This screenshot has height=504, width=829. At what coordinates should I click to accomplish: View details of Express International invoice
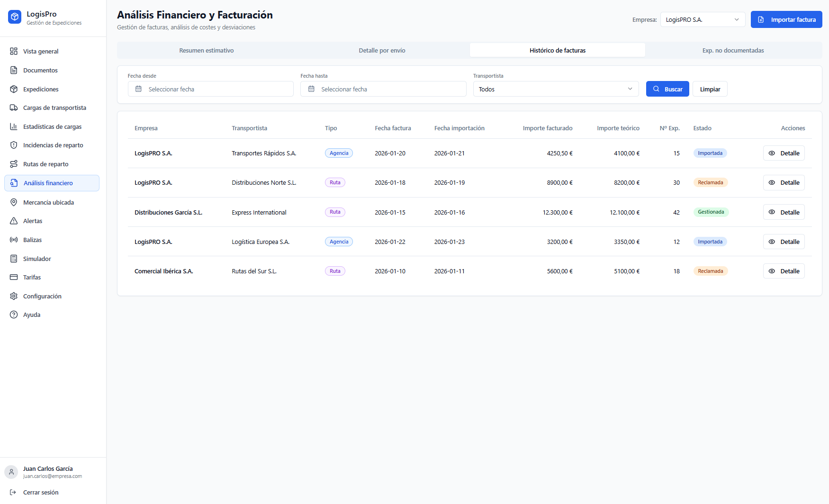(784, 212)
